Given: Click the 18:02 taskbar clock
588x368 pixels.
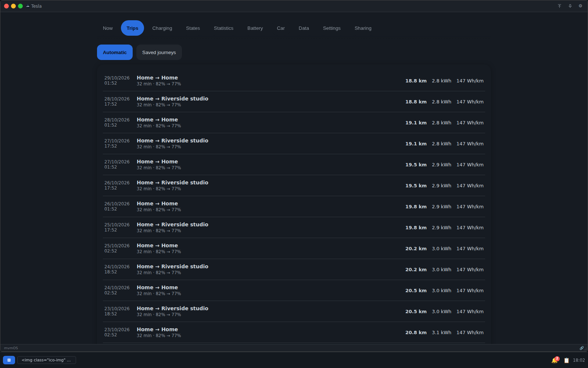Looking at the screenshot, I should click(579, 360).
